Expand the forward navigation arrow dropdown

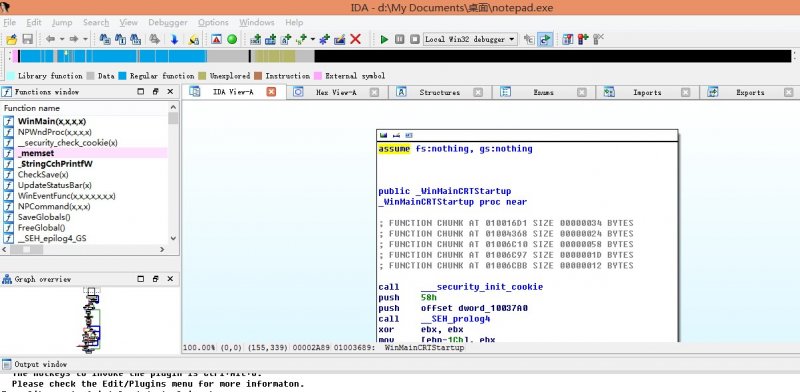(x=85, y=39)
